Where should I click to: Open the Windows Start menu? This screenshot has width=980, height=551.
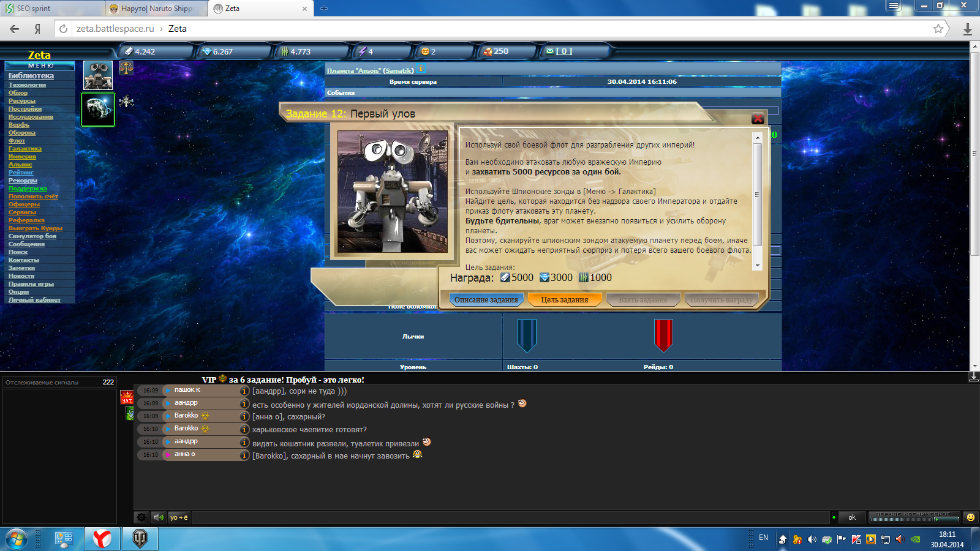[17, 539]
